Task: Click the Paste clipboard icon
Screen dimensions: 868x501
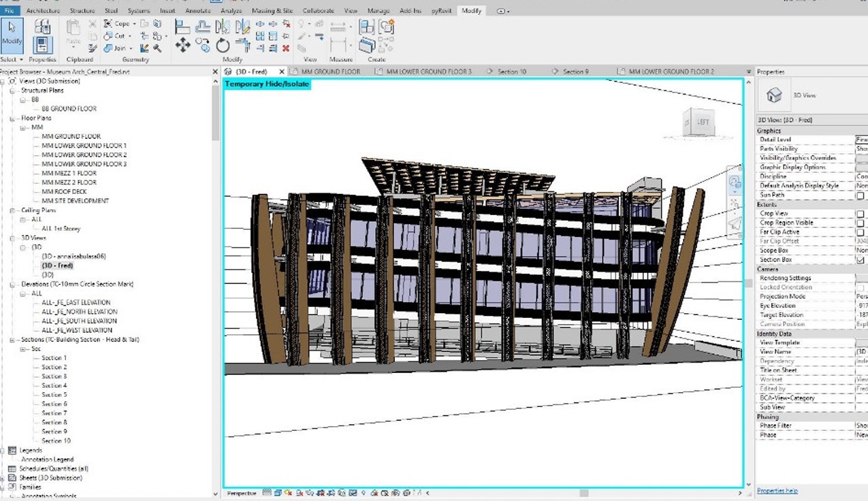Action: (x=74, y=34)
